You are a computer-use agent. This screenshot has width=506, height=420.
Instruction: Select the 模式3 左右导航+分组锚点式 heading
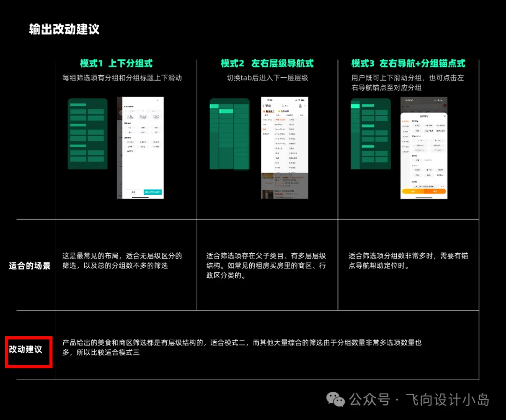[408, 63]
